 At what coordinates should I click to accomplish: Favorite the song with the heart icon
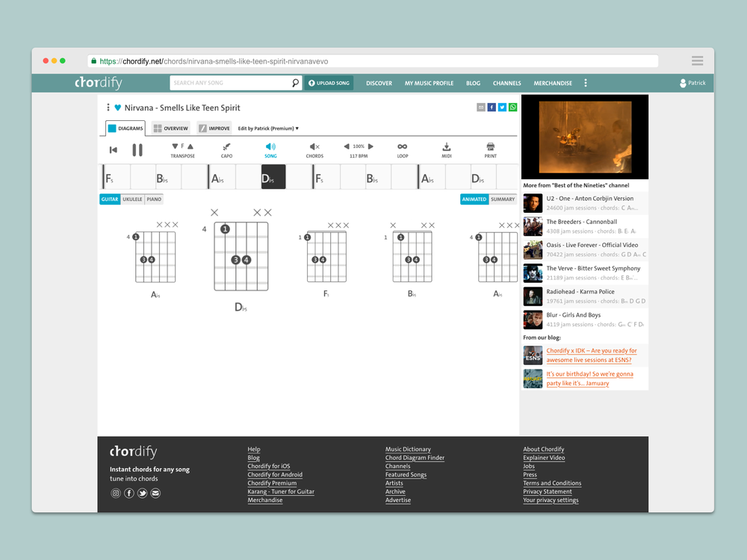coord(118,108)
